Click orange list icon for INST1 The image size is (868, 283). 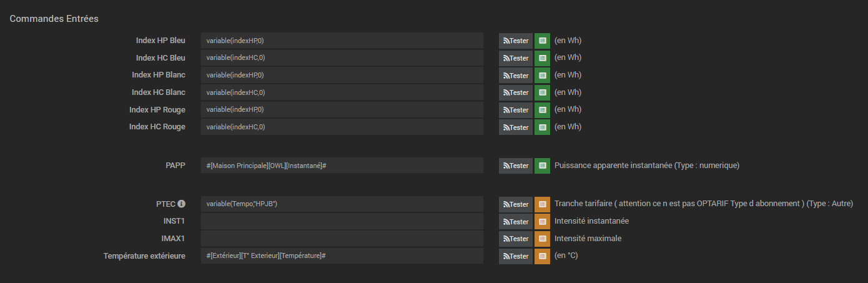542,222
